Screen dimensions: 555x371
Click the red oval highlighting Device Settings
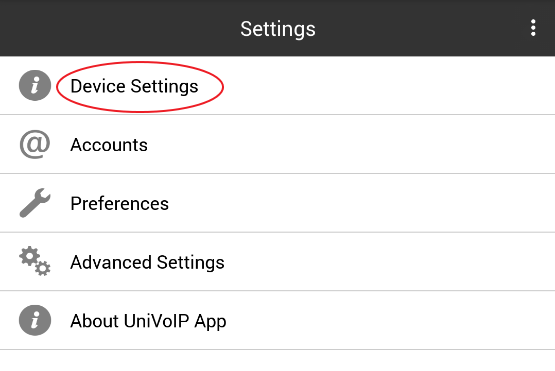[x=140, y=87]
